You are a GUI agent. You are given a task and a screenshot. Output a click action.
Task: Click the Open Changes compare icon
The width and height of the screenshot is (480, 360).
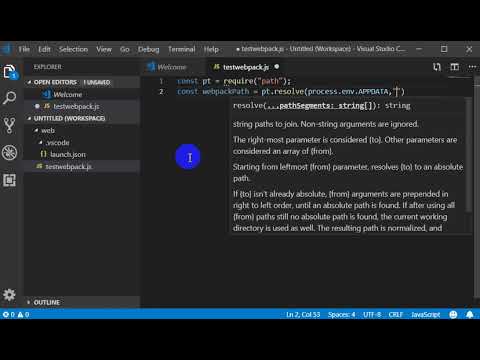(437, 67)
